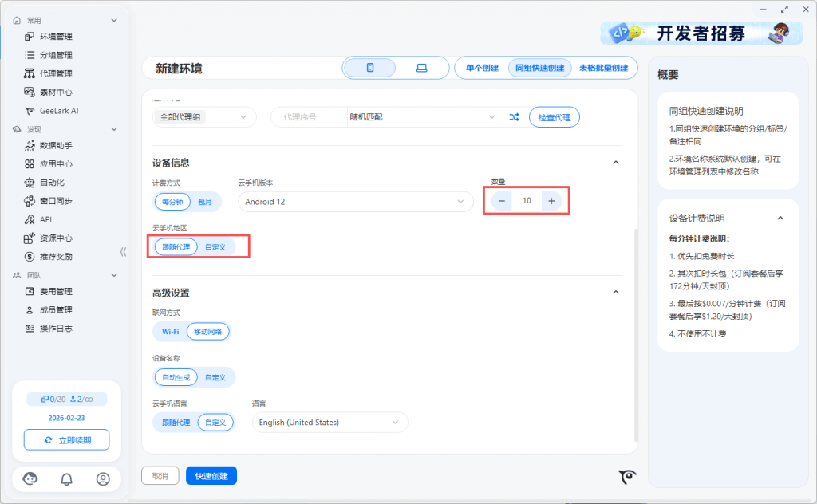Click the eye logo icon at bottom right
This screenshot has height=504, width=817.
[x=628, y=477]
